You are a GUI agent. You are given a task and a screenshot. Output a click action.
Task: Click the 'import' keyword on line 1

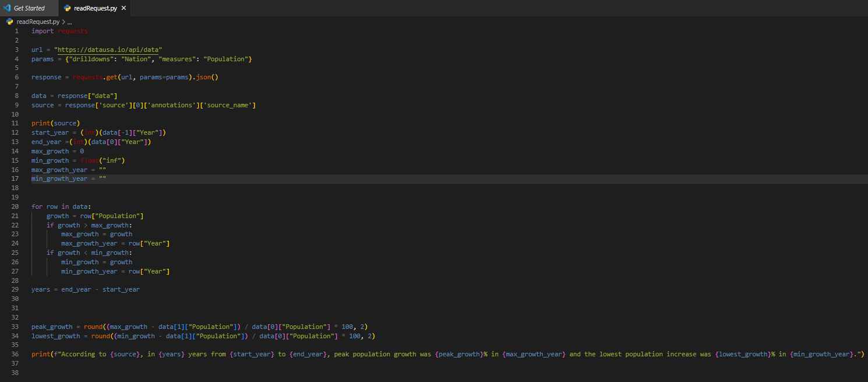pyautogui.click(x=43, y=31)
